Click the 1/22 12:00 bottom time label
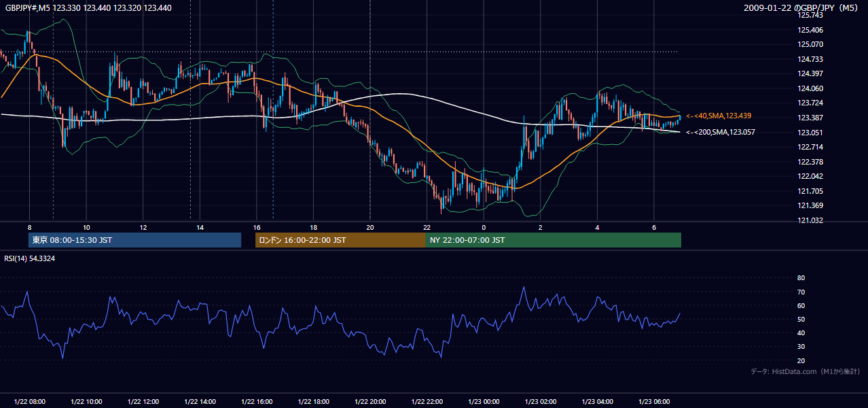The image size is (868, 408). 143,402
